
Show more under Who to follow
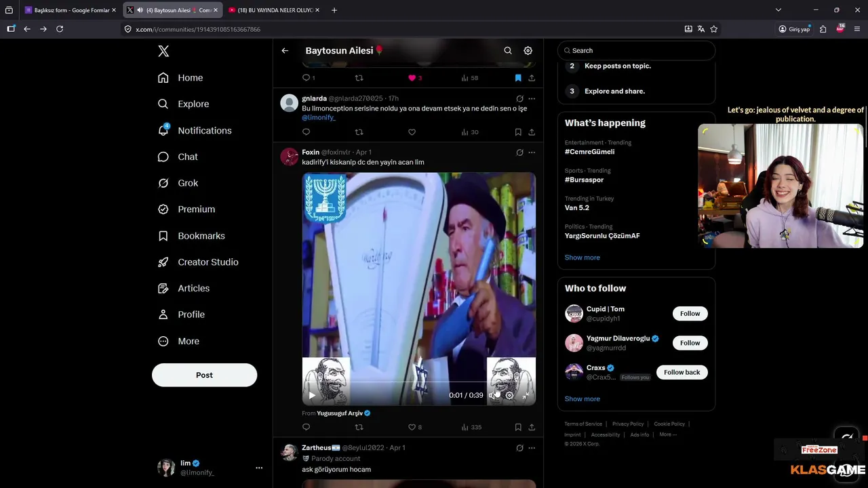(x=582, y=399)
